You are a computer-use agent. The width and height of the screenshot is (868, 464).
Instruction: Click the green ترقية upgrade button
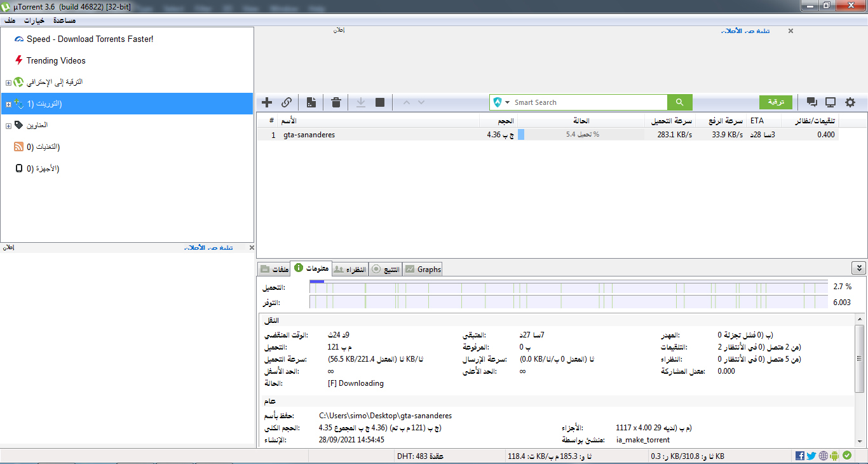(776, 102)
